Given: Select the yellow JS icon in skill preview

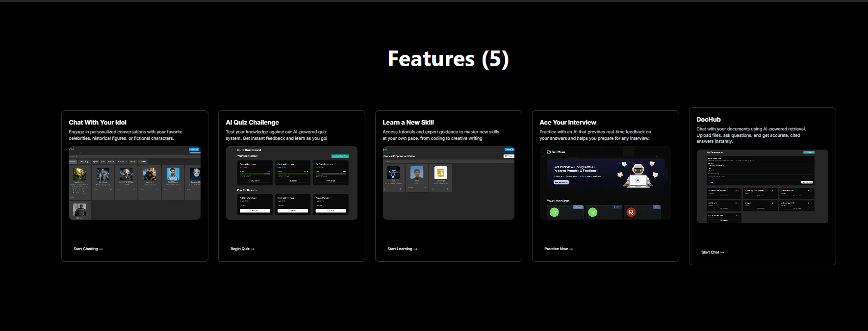Looking at the screenshot, I should click(441, 173).
